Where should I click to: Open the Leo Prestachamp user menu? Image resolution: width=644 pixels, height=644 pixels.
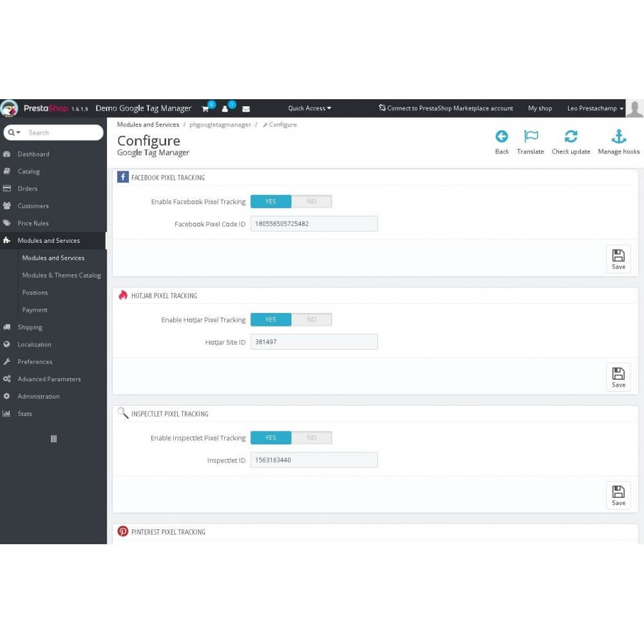594,108
